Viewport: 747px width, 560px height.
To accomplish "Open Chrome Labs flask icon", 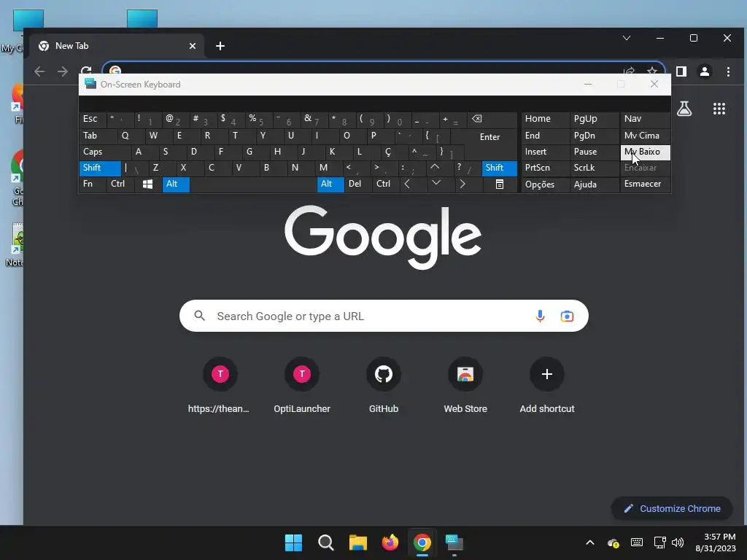I will 684,109.
